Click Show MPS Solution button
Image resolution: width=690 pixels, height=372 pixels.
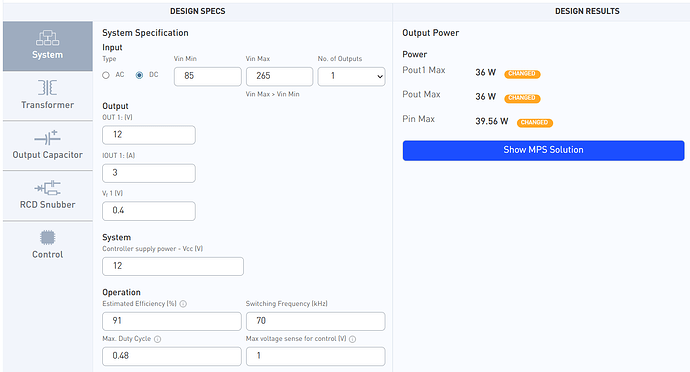coord(543,150)
